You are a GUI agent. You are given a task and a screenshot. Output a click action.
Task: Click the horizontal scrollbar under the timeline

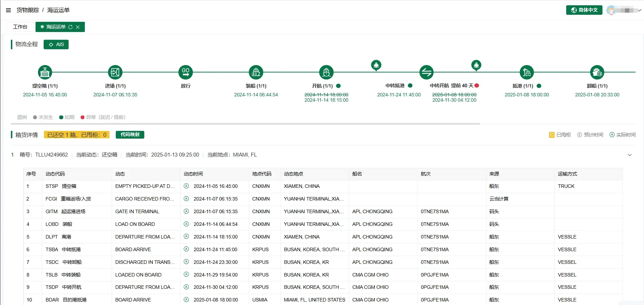245,124
